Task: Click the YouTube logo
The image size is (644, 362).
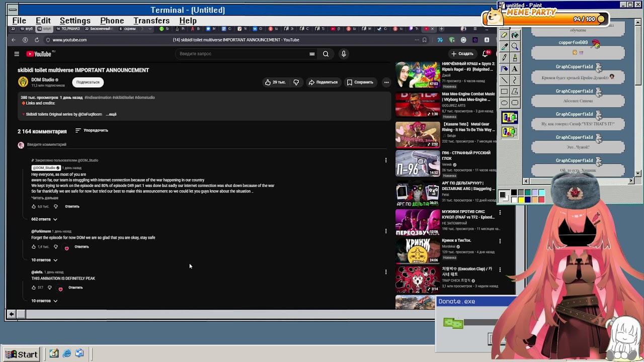Action: pos(40,54)
